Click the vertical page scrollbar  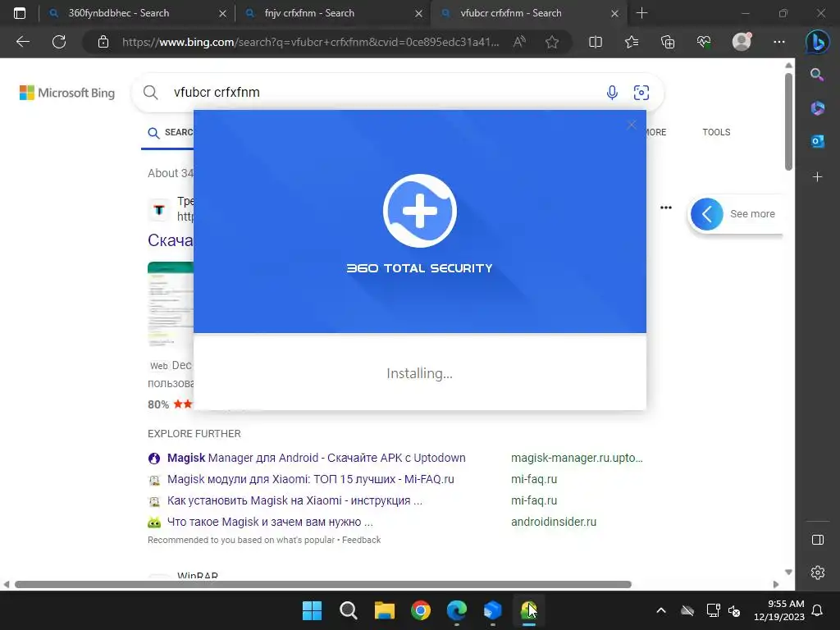coord(788,122)
